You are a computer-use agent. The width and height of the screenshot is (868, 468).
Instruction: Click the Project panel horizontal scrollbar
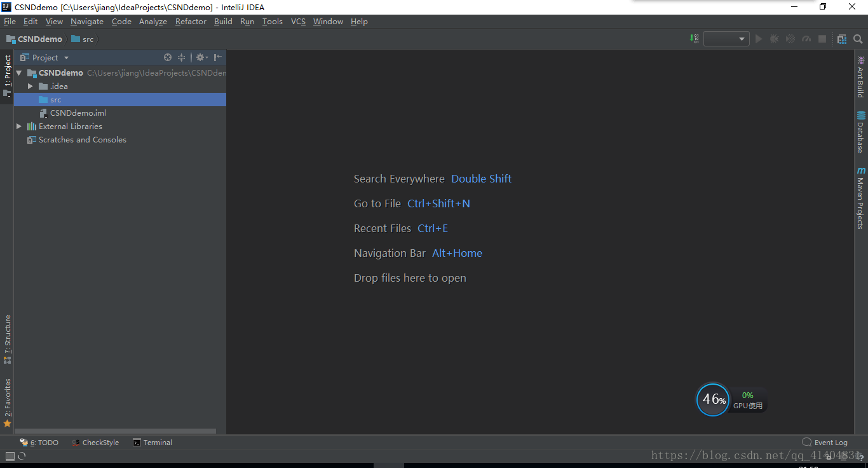point(115,431)
